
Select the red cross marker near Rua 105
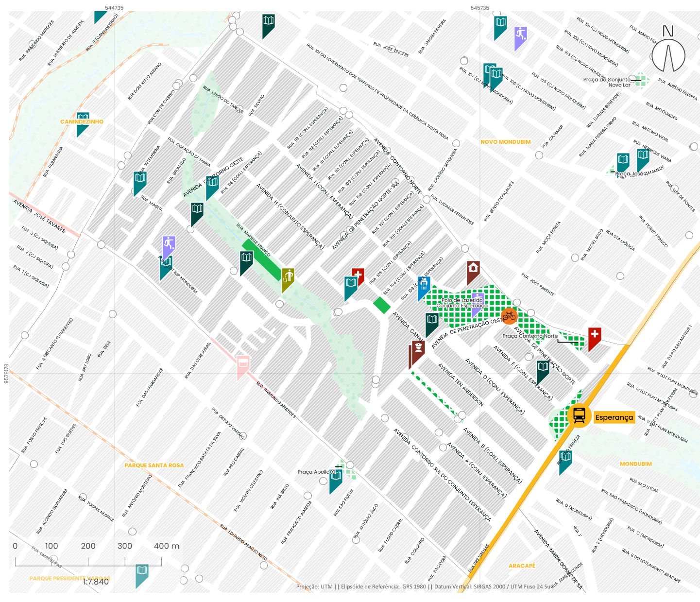(x=358, y=277)
